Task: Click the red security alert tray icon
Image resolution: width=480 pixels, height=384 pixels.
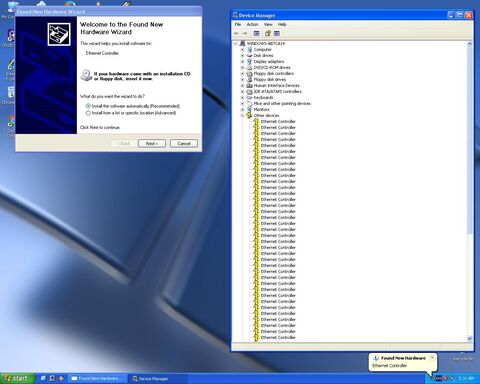Action: [x=445, y=378]
